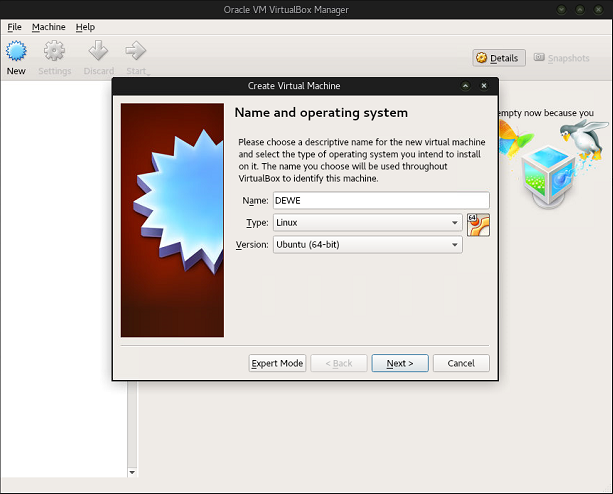Open the Machine menu
This screenshot has width=613, height=494.
click(x=48, y=27)
